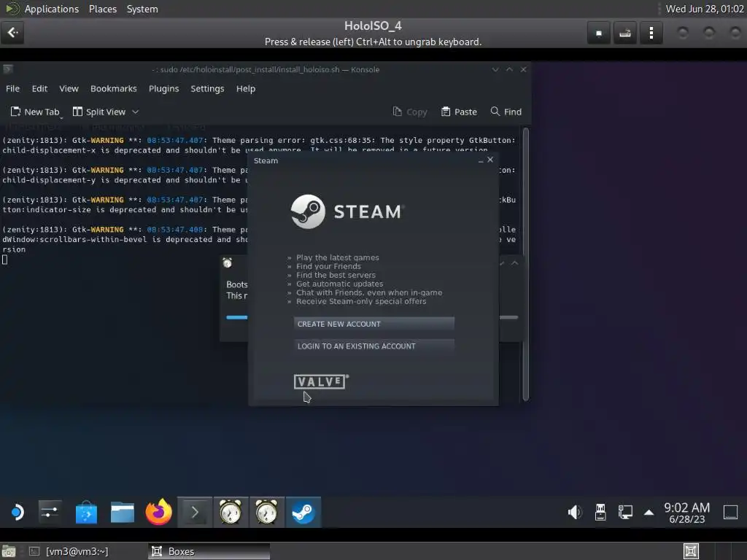The width and height of the screenshot is (747, 560).
Task: Open the KDE application launcher
Action: (18, 513)
